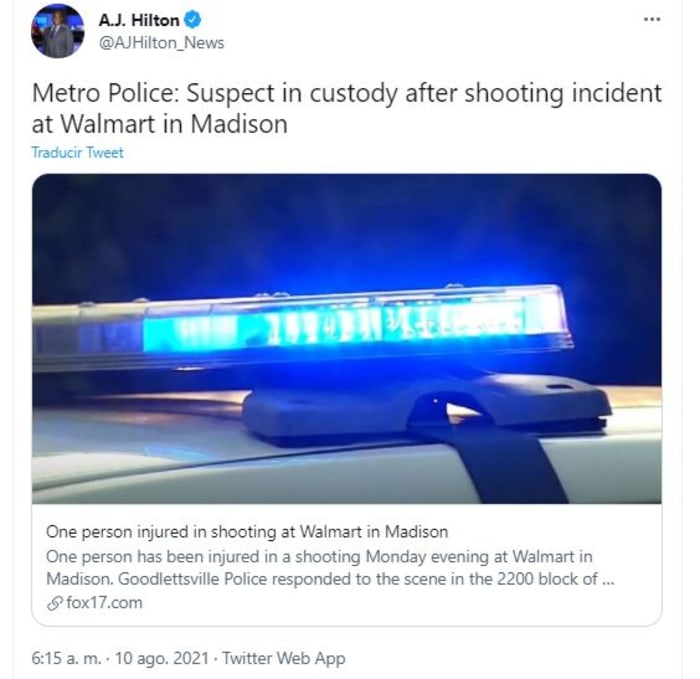Viewport: 700px width, 679px height.
Task: Click the chain link icon beside fox17.com
Action: tap(54, 603)
